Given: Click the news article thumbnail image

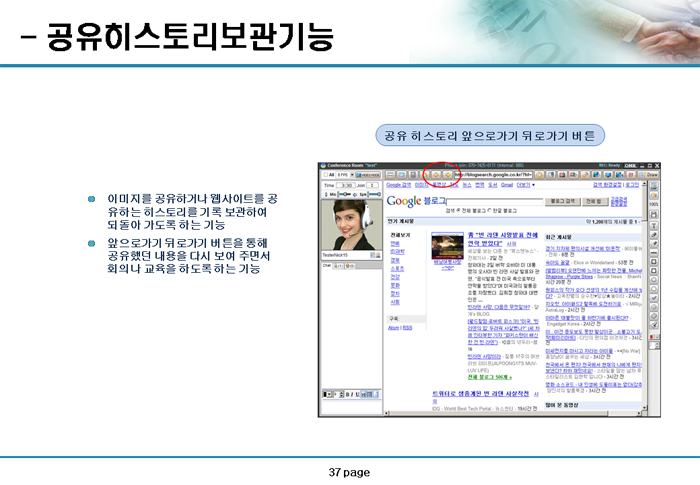Looking at the screenshot, I should (x=447, y=246).
